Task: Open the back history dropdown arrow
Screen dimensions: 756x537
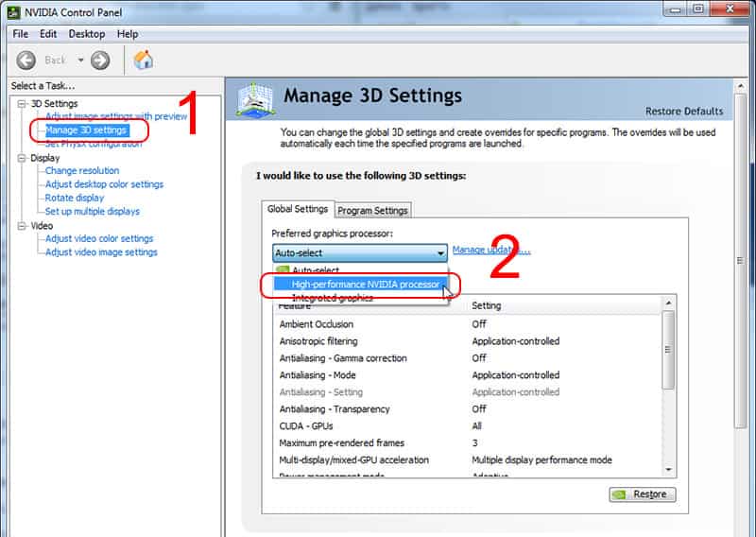Action: coord(80,61)
